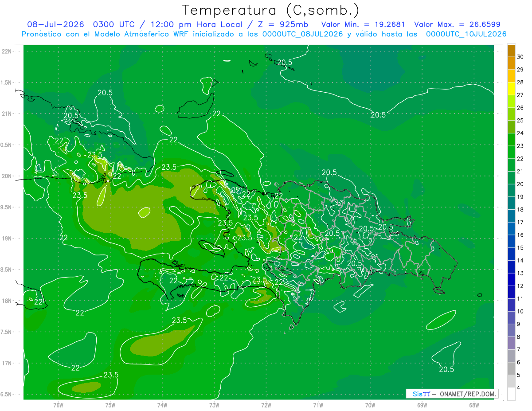Viewport: 532px width, 411px height.
Task: Click legend value "16"
Action: (520, 235)
